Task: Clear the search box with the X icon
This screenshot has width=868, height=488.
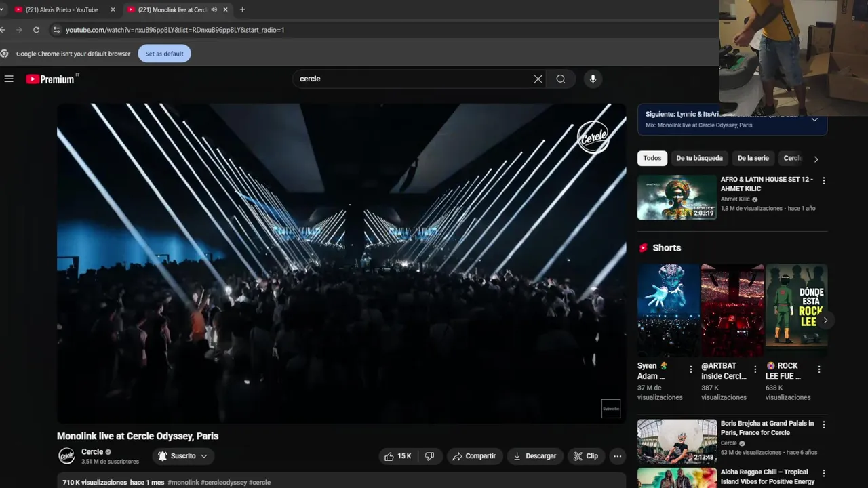Action: click(538, 79)
